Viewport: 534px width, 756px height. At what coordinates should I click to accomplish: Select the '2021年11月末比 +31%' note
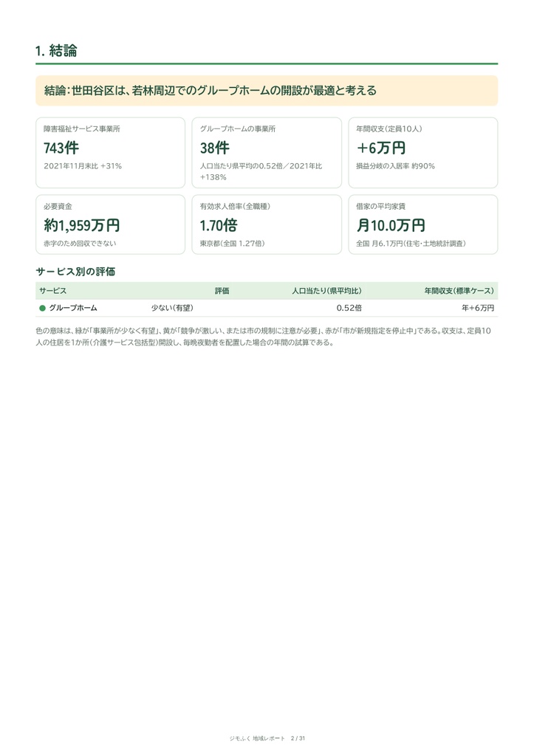coord(83,166)
